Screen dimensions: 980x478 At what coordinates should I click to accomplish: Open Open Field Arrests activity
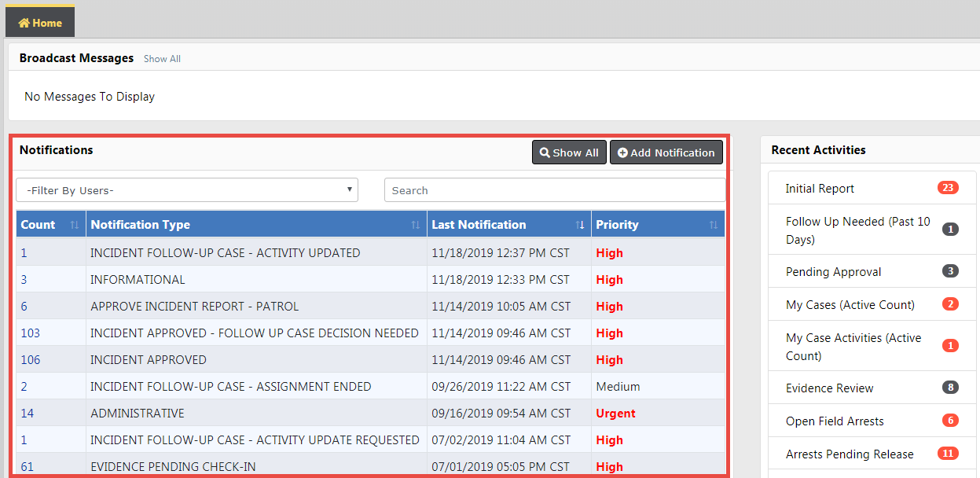pos(835,421)
